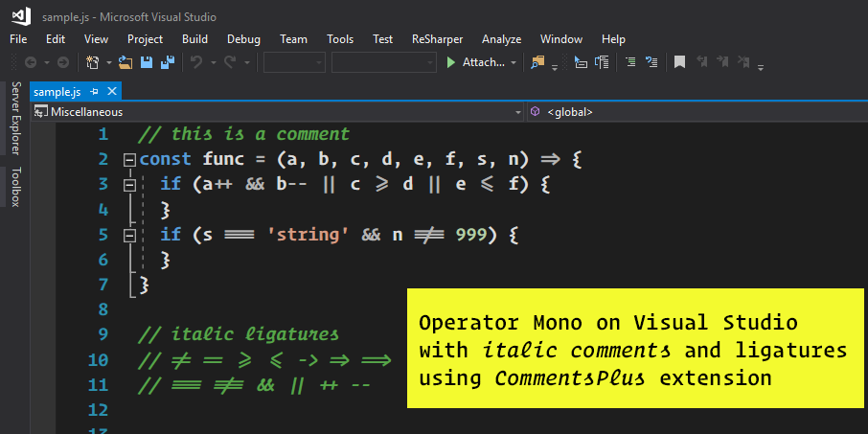Open the Help menu
The height and width of the screenshot is (434, 868).
[x=613, y=39]
